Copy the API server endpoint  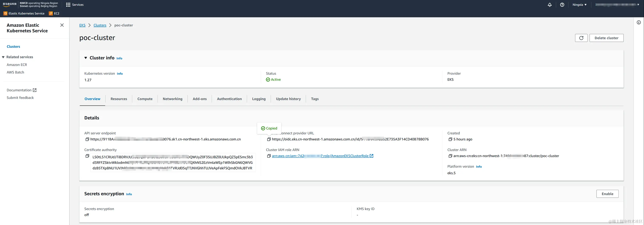coord(87,139)
